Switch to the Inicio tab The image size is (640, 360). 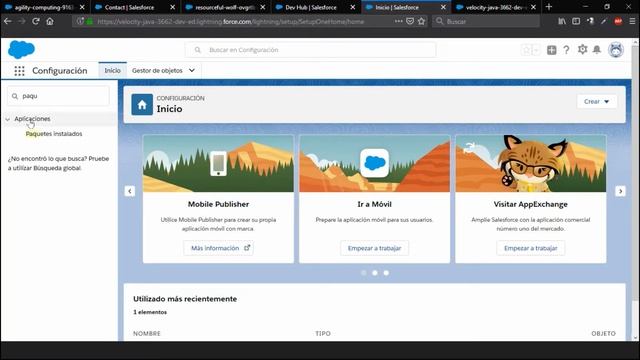tap(112, 71)
